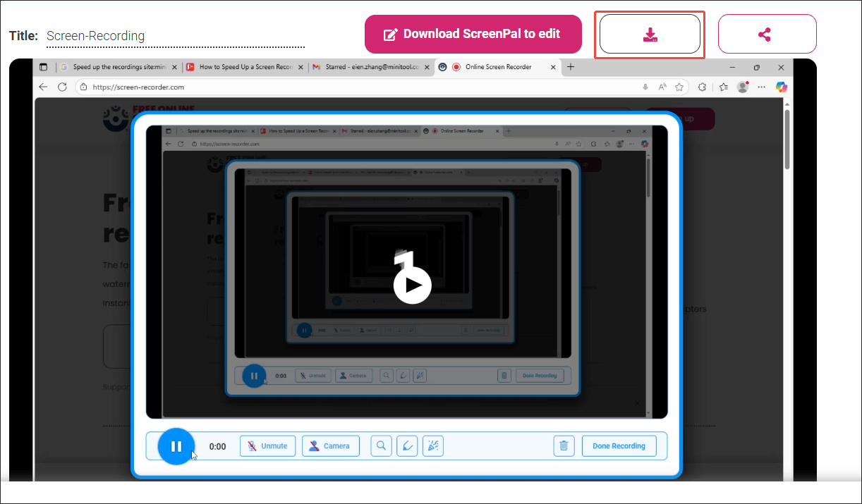Open a new browser tab with plus icon

point(571,67)
